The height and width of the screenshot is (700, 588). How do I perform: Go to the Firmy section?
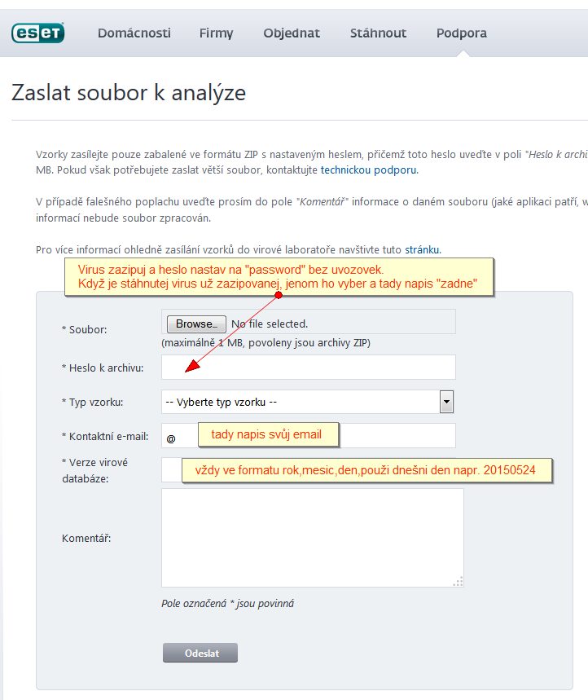216,33
